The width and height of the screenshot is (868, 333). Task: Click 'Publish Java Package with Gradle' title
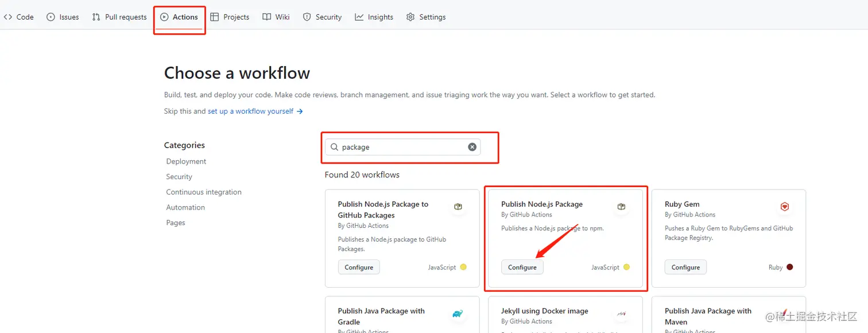381,316
